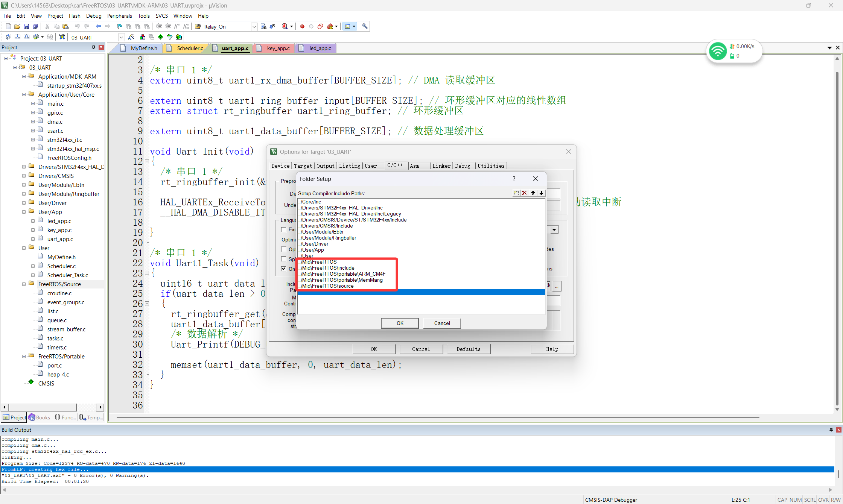Open the 03_UART target dropdown

click(x=121, y=37)
